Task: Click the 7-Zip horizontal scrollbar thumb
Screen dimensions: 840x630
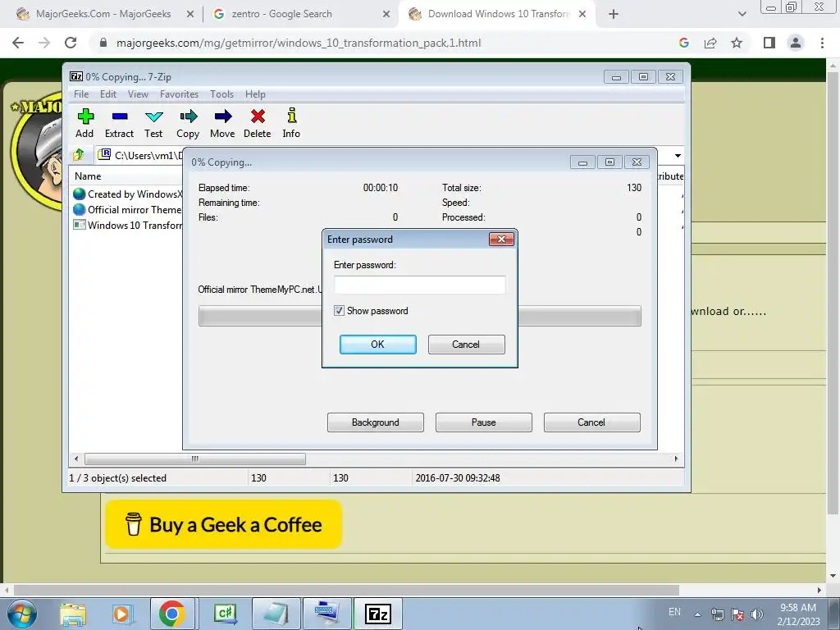Action: click(195, 459)
